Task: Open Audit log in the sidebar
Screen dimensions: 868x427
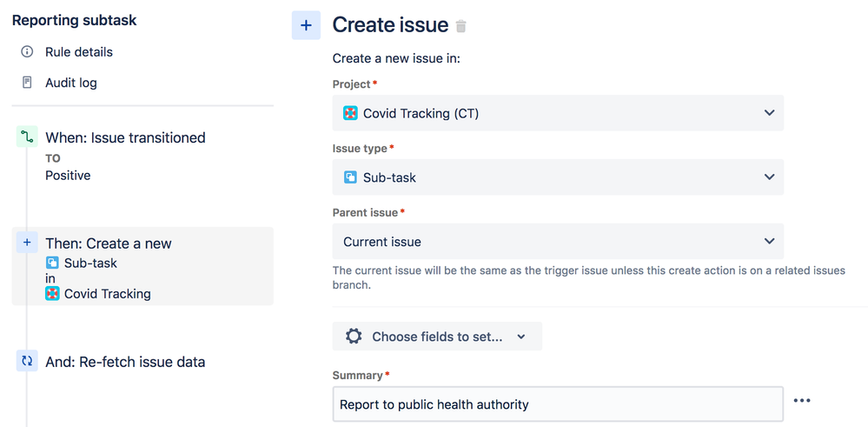Action: (x=71, y=83)
